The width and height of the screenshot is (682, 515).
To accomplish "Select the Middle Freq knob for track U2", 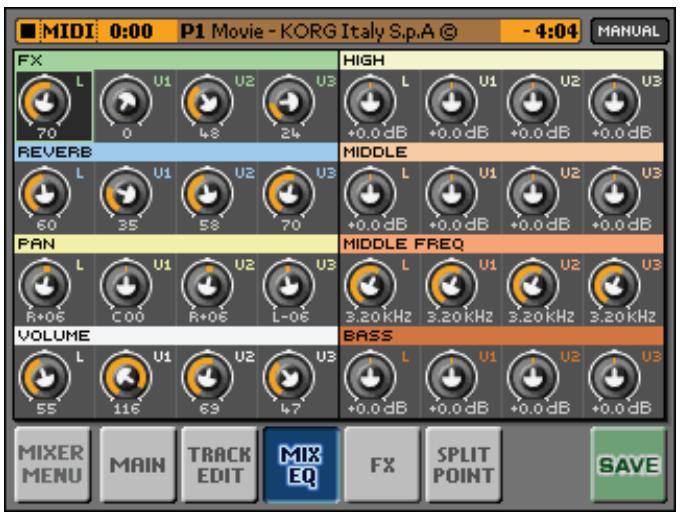I will click(x=533, y=285).
